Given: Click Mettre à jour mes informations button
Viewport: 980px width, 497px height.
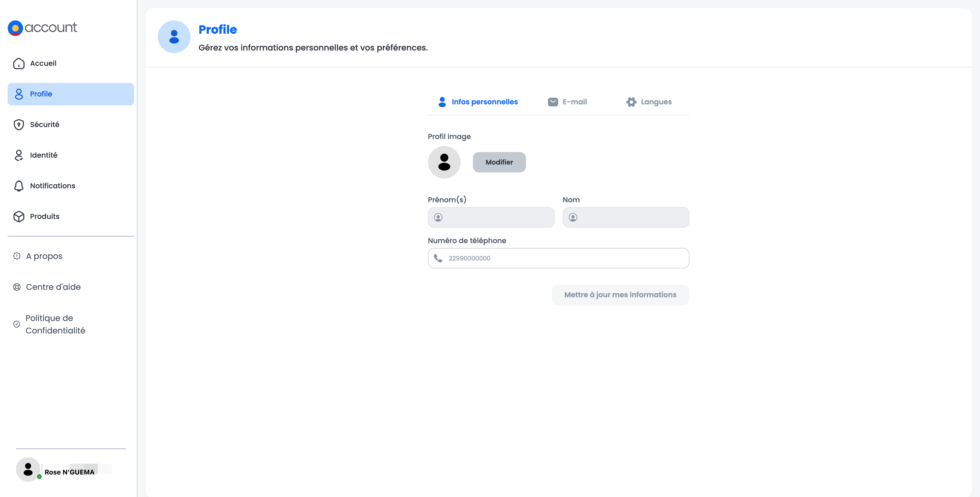Looking at the screenshot, I should click(620, 295).
